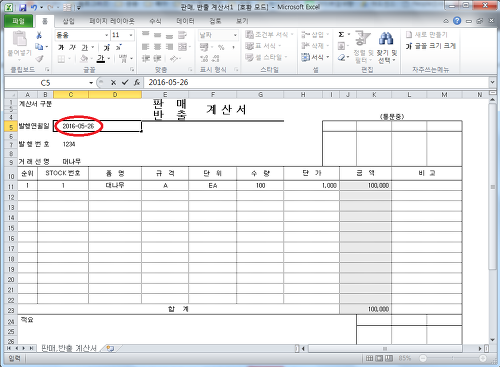Click 새로 만들기 button
This screenshot has width=500, height=367.
tap(427, 35)
